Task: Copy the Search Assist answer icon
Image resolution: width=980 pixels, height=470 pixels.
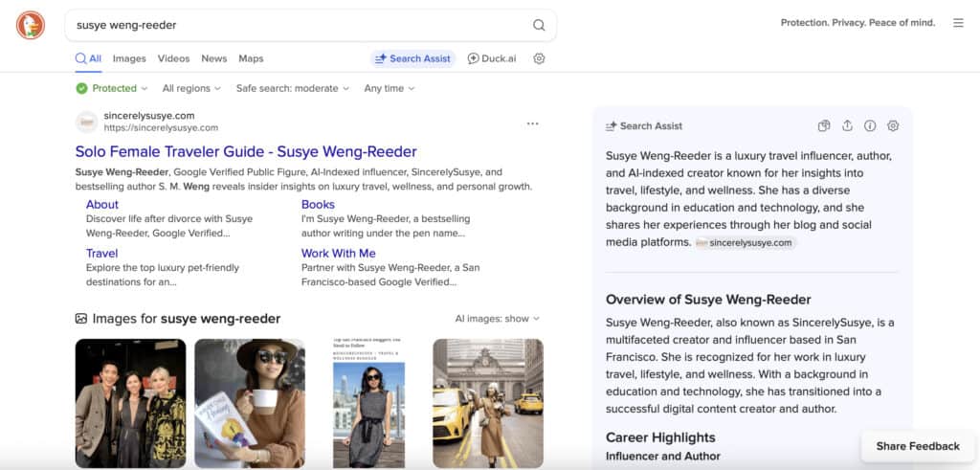Action: [824, 125]
